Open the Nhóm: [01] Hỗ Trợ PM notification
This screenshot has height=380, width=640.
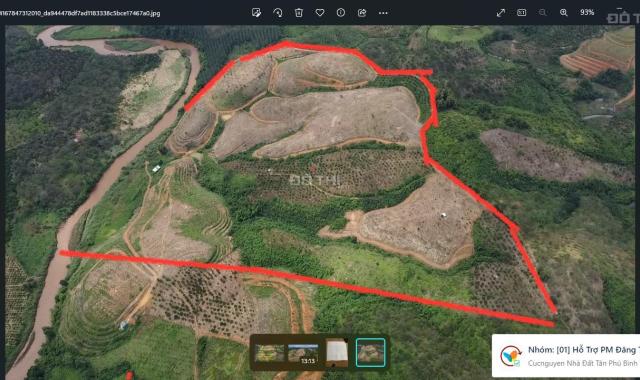(566, 356)
